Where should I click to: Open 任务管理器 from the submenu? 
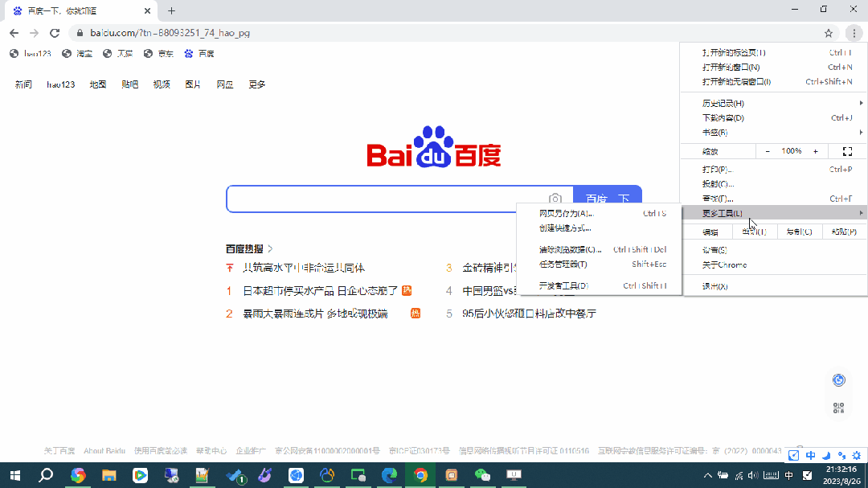tap(599, 265)
